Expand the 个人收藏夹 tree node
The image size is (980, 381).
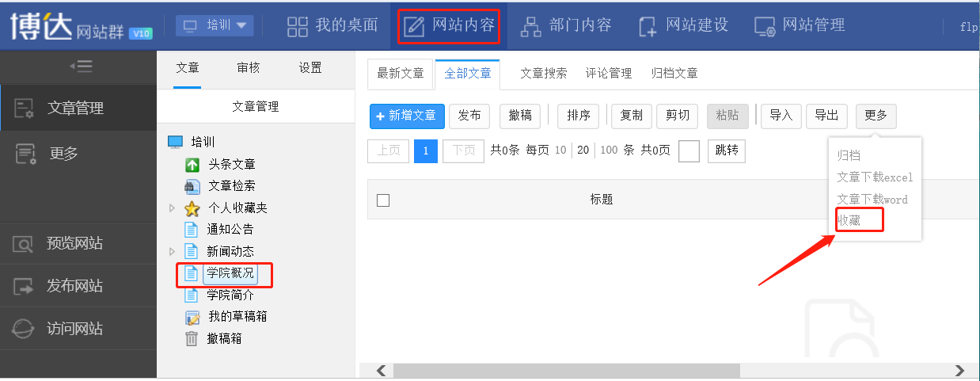click(x=173, y=208)
